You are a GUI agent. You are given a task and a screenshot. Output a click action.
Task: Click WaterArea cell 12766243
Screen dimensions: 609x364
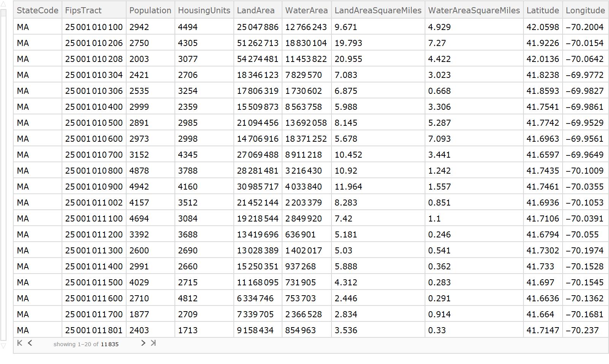coord(306,27)
